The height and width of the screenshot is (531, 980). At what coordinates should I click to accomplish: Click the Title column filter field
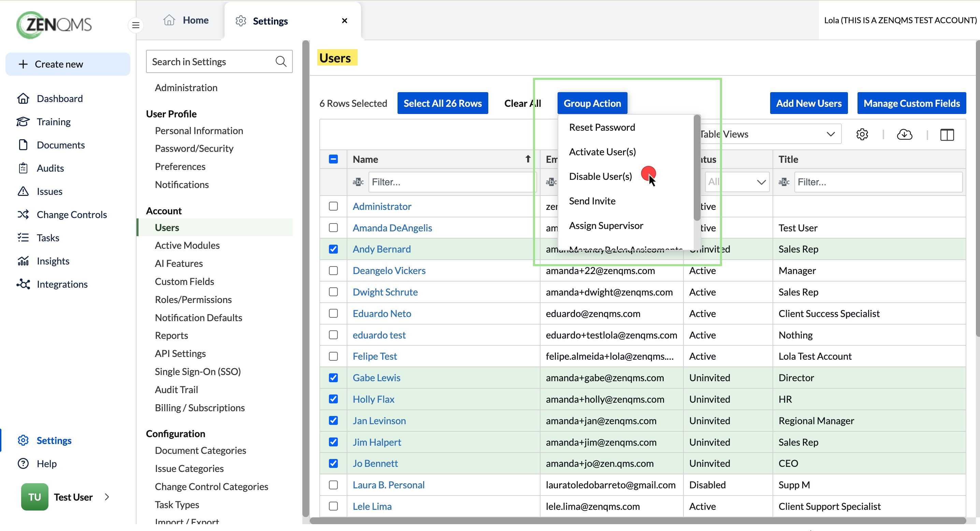[x=878, y=182]
